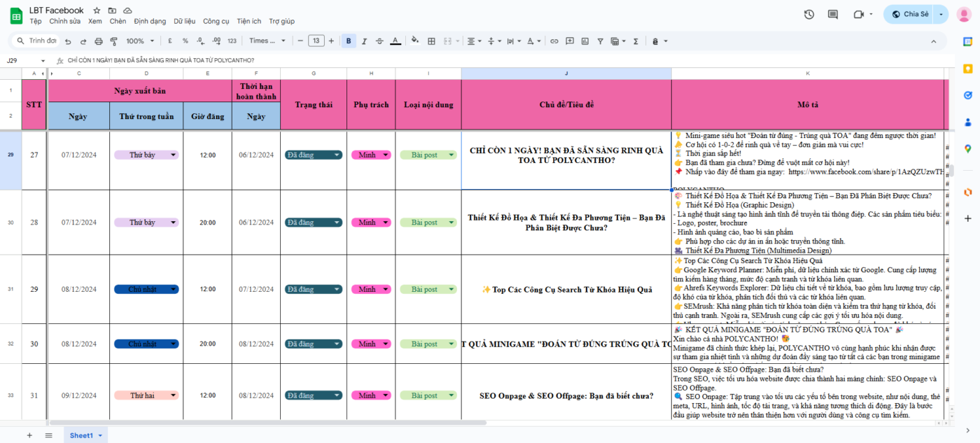
Task: Click the Chia Sẻ share button
Action: tap(911, 14)
